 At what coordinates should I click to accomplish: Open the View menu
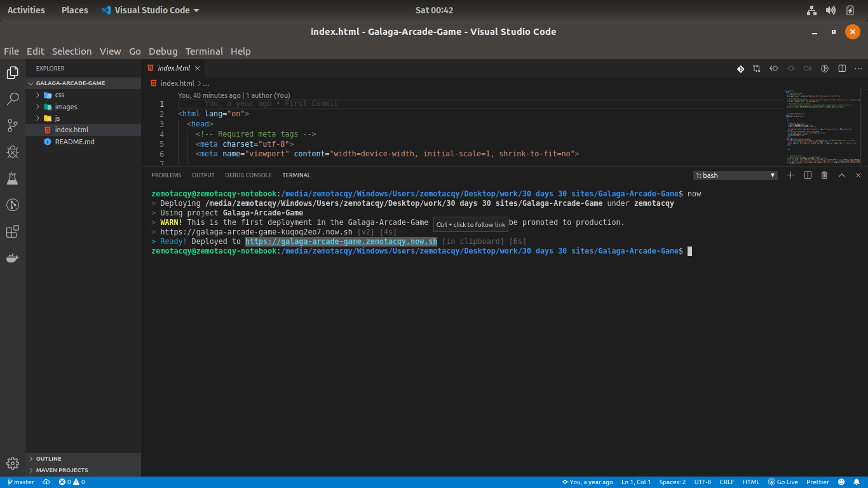pos(110,51)
